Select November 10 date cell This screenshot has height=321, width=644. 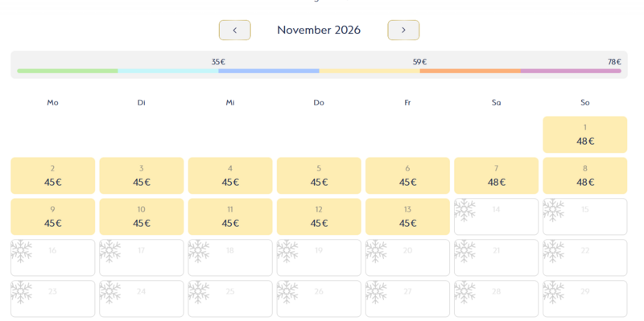142,216
